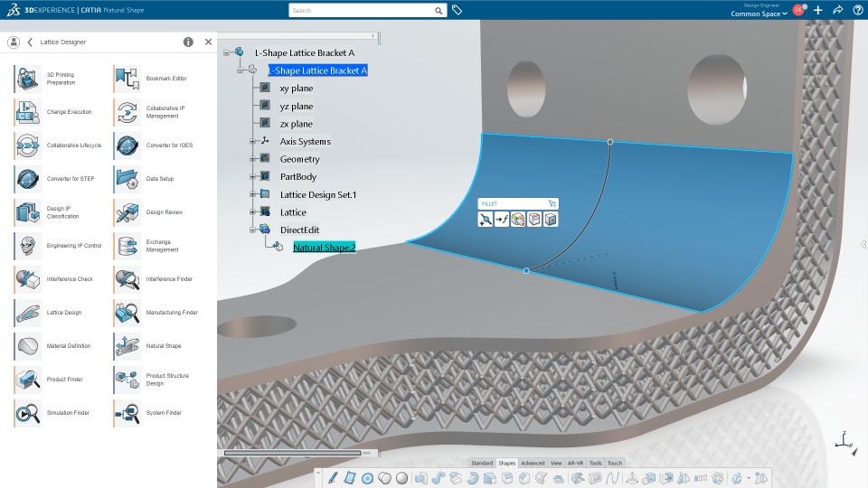Open the Design IP Classification app

click(x=28, y=212)
